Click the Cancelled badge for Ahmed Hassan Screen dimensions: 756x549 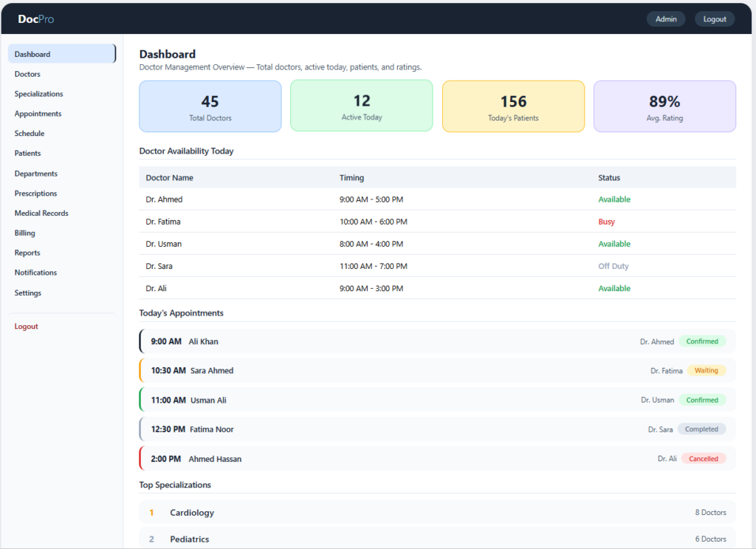coord(704,458)
